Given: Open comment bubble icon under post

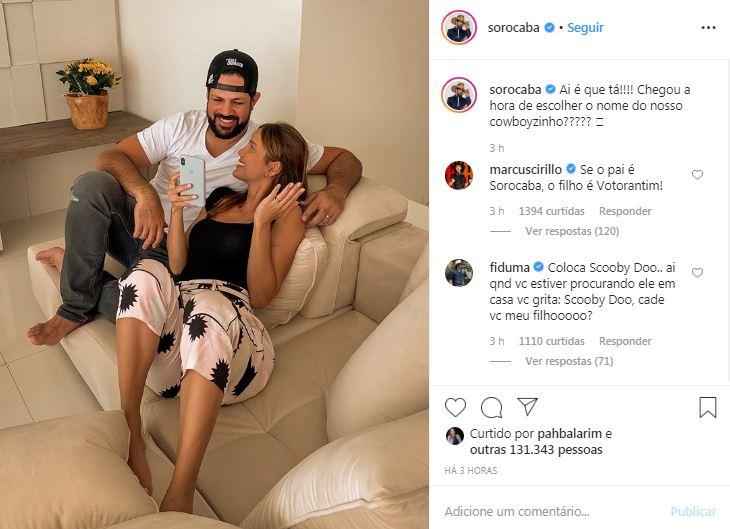Looking at the screenshot, I should (491, 407).
